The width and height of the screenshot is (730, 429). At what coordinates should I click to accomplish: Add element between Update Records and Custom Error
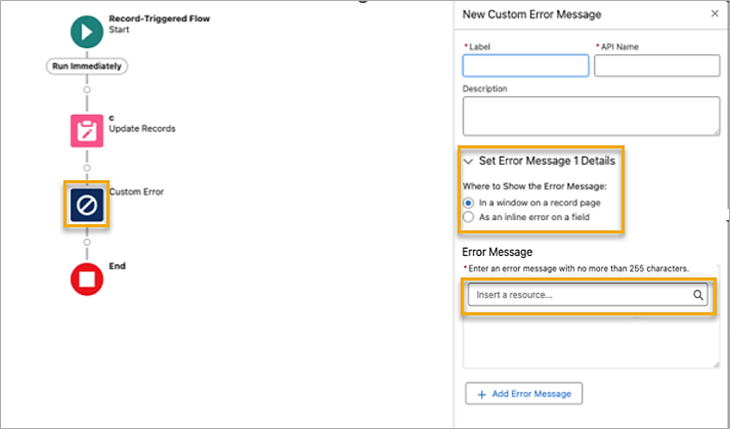pyautogui.click(x=86, y=167)
